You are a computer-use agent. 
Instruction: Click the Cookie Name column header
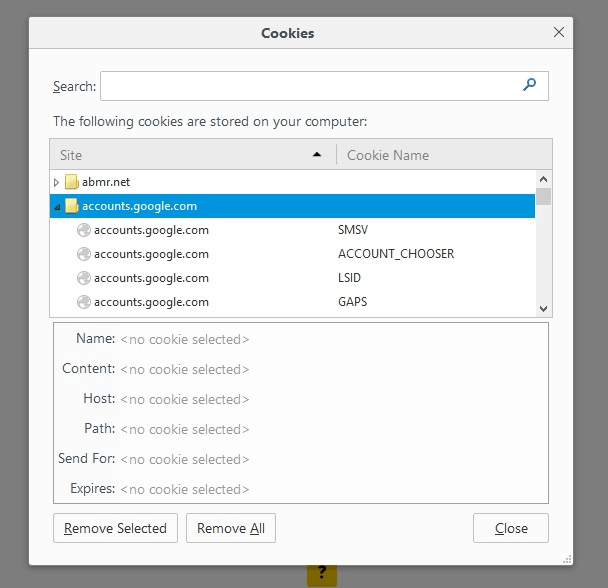pos(440,155)
